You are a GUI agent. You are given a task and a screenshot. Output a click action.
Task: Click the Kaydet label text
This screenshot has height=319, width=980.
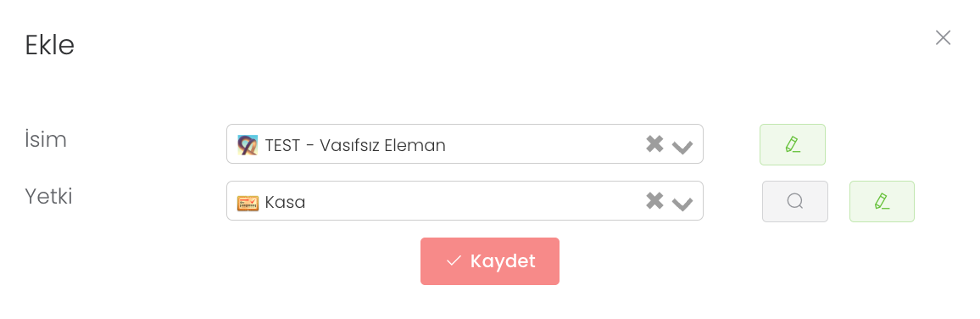click(503, 261)
